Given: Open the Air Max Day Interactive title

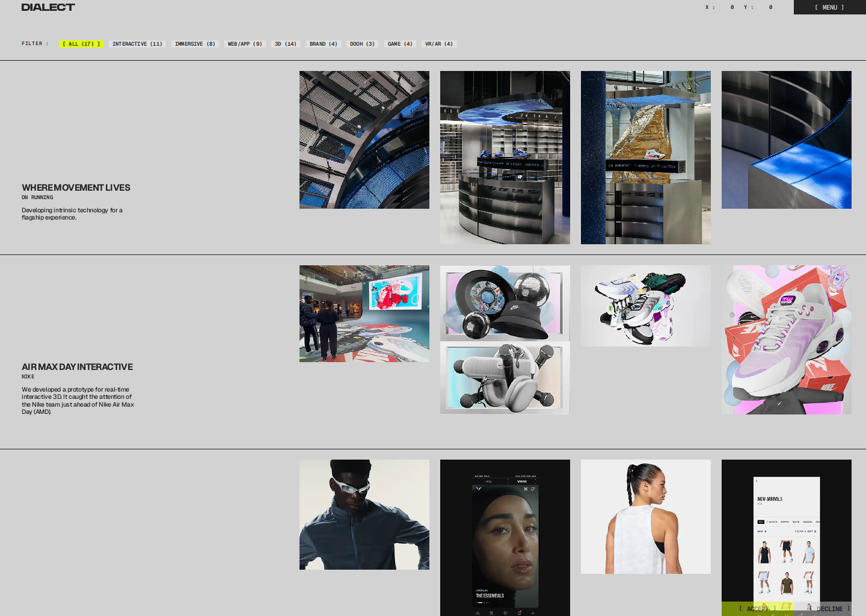Looking at the screenshot, I should pos(77,367).
